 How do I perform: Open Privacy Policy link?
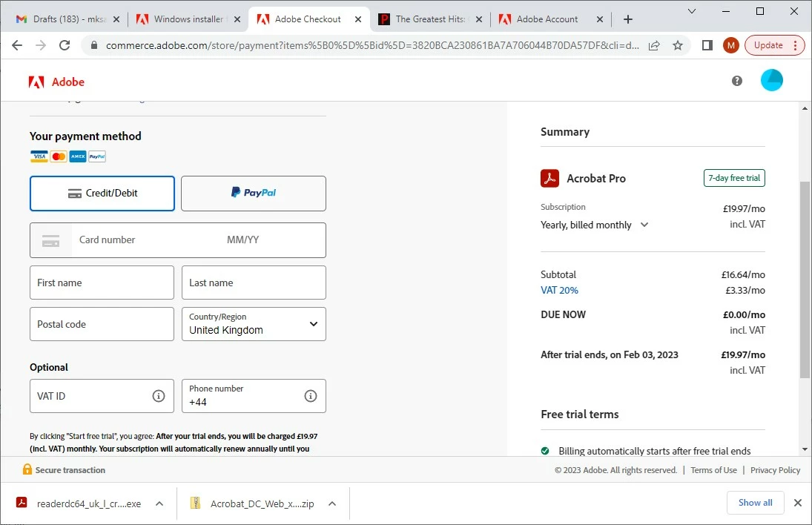775,470
